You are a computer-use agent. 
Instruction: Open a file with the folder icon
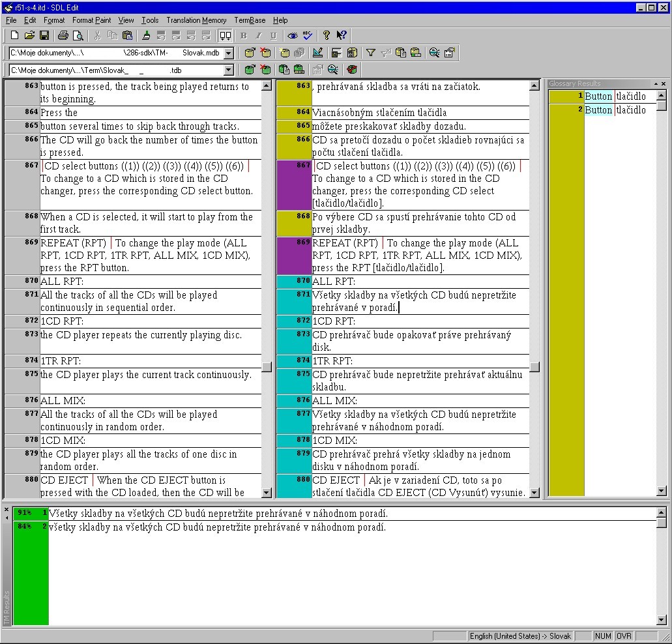click(x=29, y=36)
